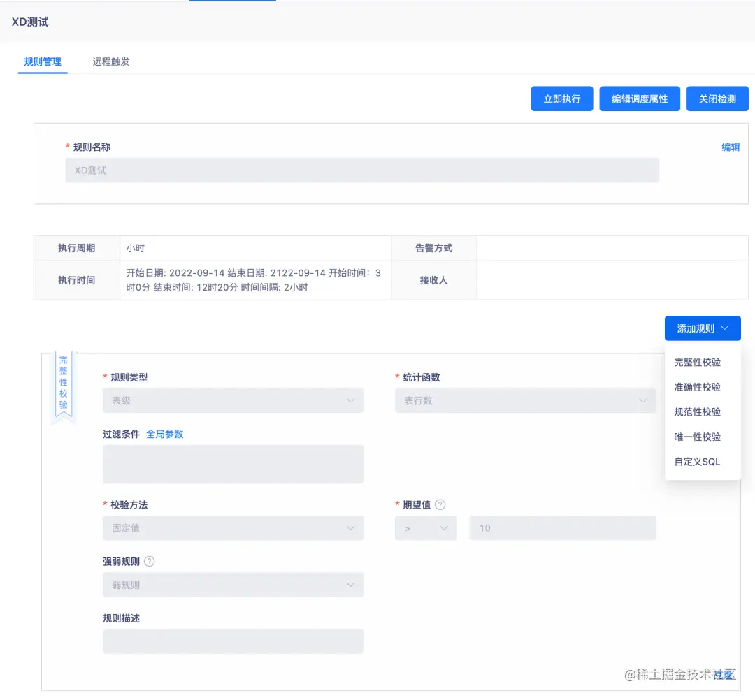Open the 添加规则 dropdown button
The image size is (755, 700).
point(703,328)
